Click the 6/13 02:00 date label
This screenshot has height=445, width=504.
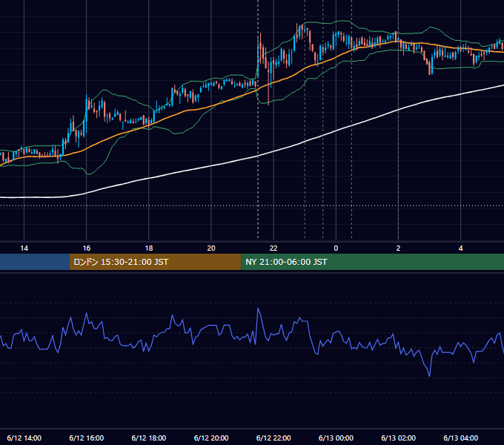[x=398, y=438]
